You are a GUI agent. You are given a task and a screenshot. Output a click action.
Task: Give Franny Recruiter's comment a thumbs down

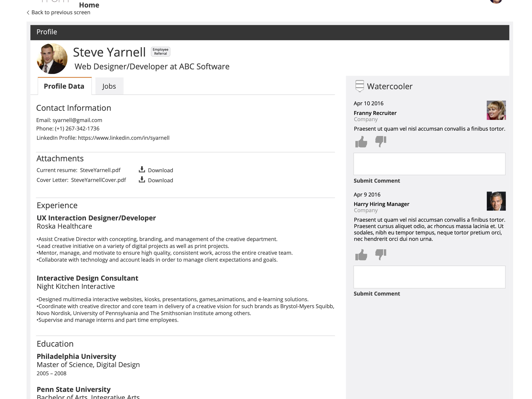pyautogui.click(x=381, y=141)
